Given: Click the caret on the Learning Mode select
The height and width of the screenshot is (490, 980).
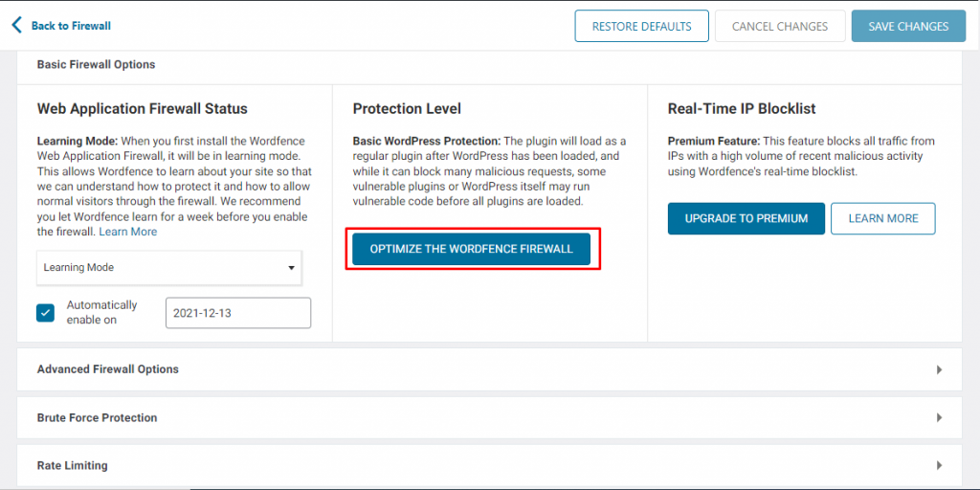Looking at the screenshot, I should pos(291,268).
